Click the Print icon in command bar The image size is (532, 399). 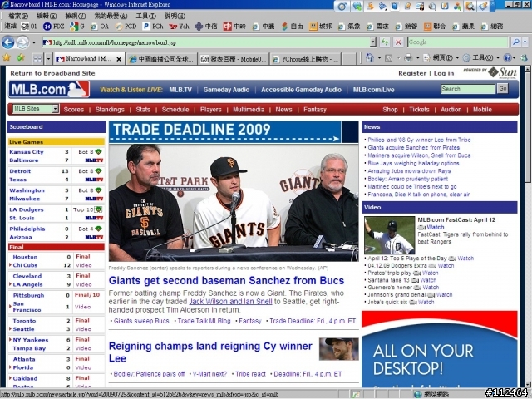coord(408,58)
